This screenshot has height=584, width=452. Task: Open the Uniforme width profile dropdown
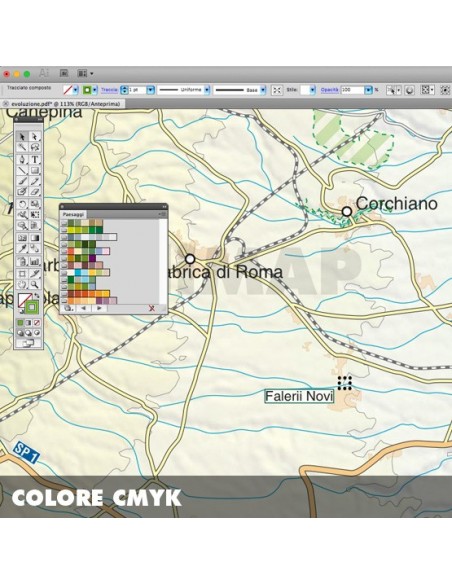coord(207,90)
